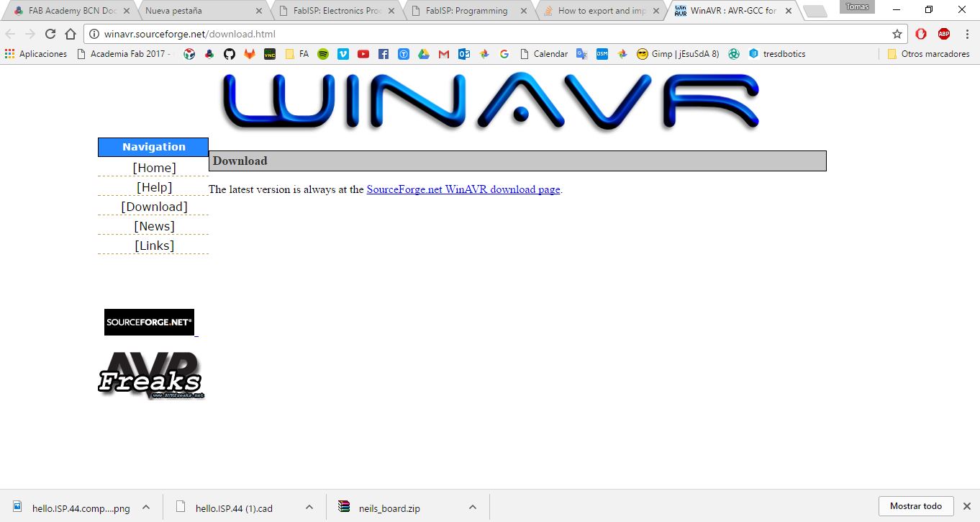The image size is (980, 522).
Task: Open the Google 'G' bookmark icon
Action: 504,54
